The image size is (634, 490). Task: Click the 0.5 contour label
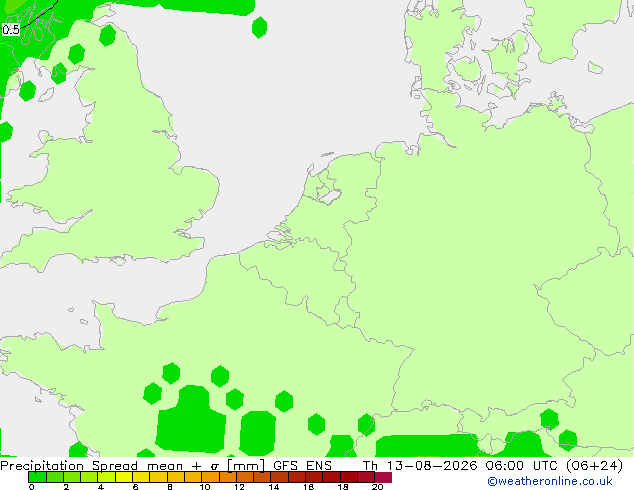click(11, 30)
